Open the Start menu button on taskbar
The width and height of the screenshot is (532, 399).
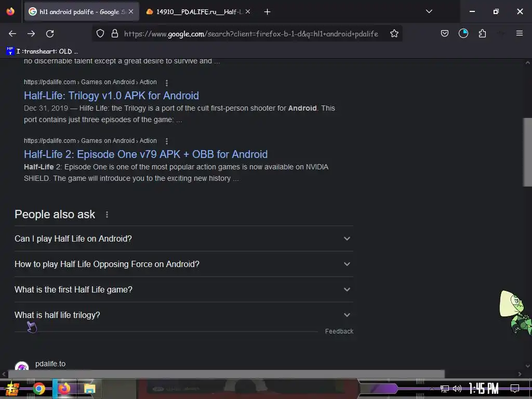12,389
